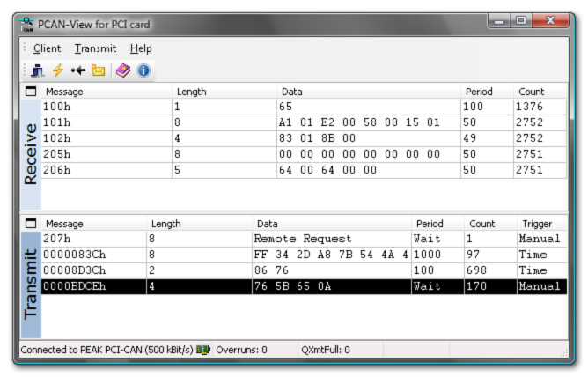
Task: Click the Trigger column header
Action: (x=537, y=224)
